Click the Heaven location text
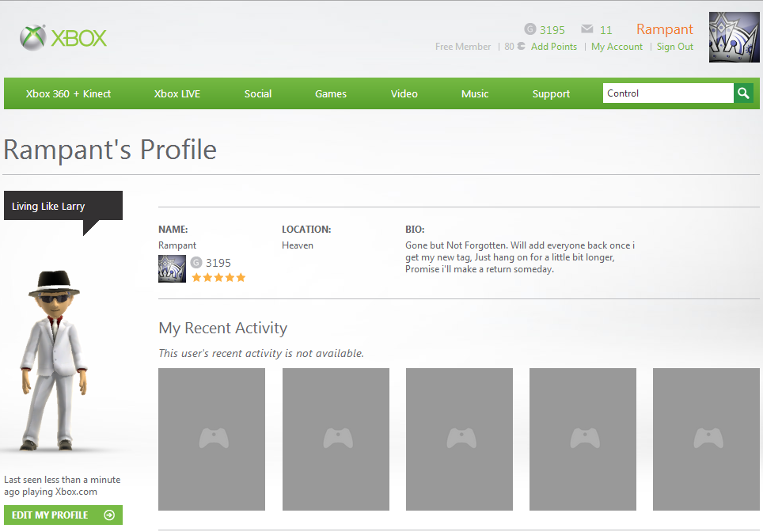763x532 pixels. [298, 245]
